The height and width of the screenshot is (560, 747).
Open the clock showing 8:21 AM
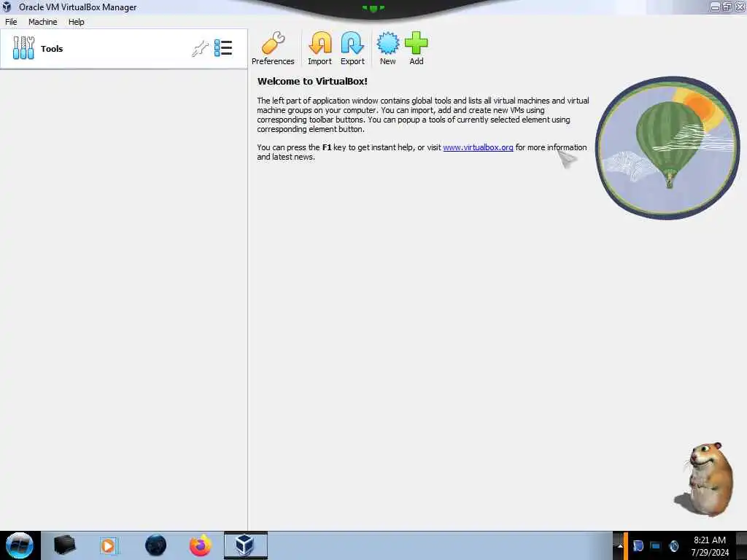point(710,545)
